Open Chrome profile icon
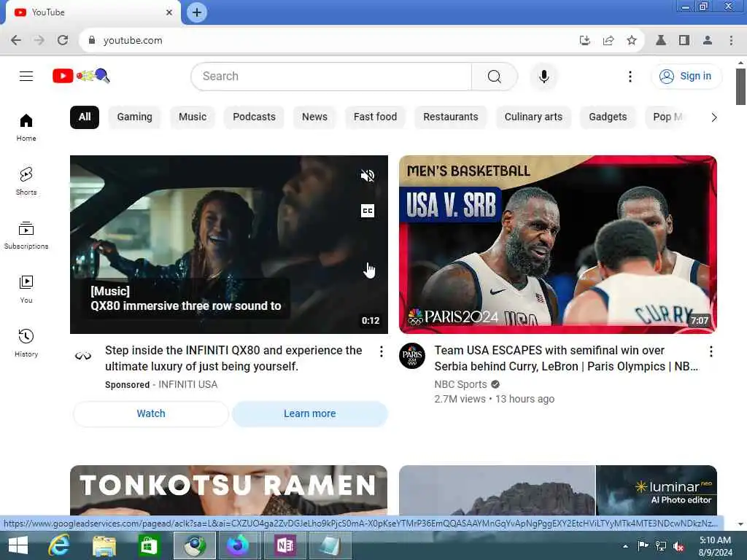 [708, 41]
